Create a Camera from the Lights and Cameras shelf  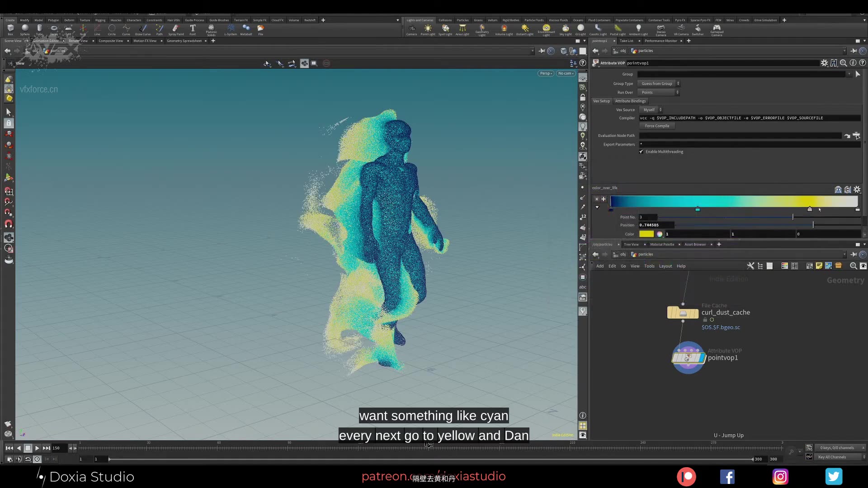(x=412, y=28)
